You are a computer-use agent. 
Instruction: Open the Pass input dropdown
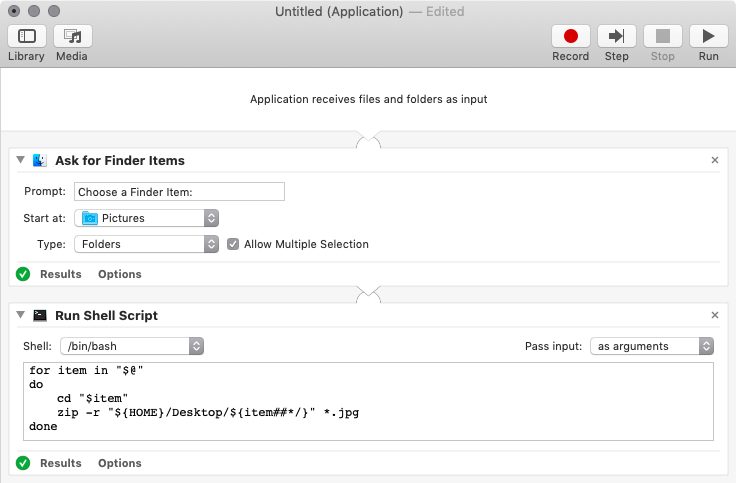[x=651, y=346]
